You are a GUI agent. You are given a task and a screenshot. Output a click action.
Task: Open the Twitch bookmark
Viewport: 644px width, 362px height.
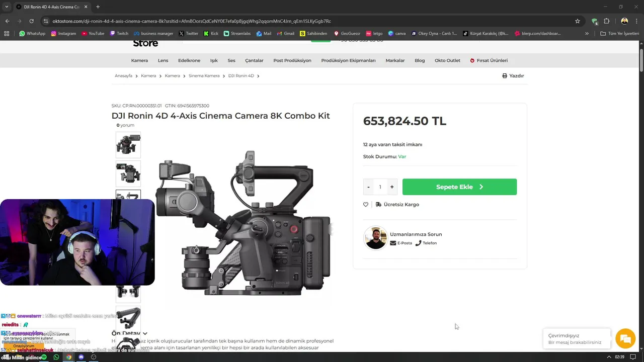[x=119, y=34]
